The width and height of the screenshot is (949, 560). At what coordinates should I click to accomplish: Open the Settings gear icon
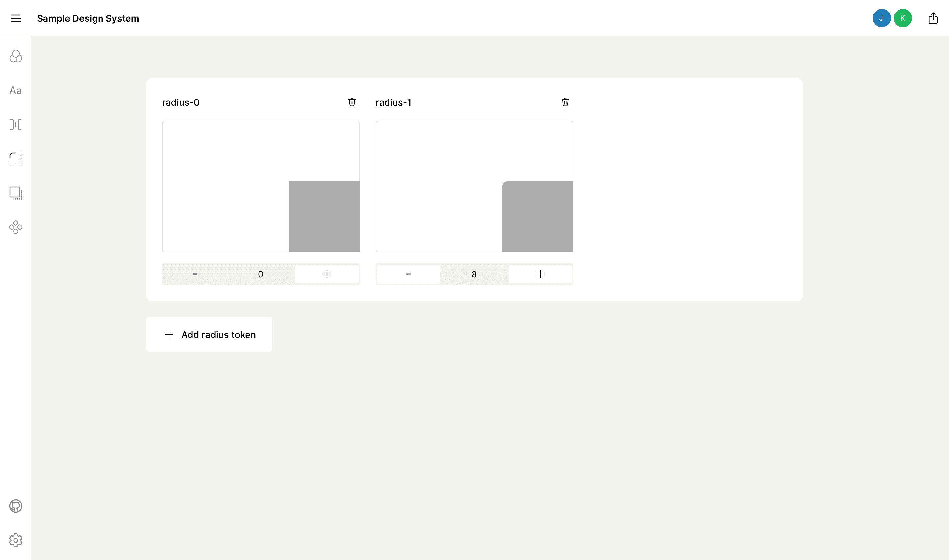coord(16,540)
